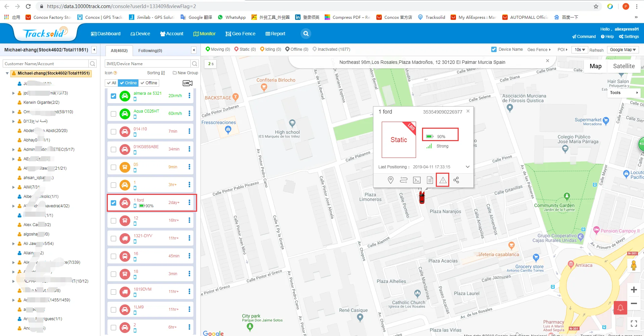
Task: Open the document details icon in 1 ford popup
Action: pos(430,180)
